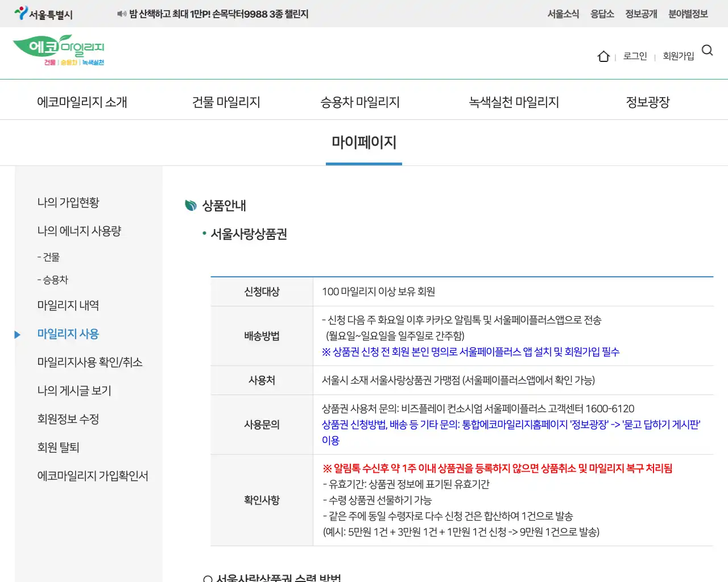This screenshot has height=582, width=728.
Task: Open the 건물 마일리지 menu
Action: point(226,102)
